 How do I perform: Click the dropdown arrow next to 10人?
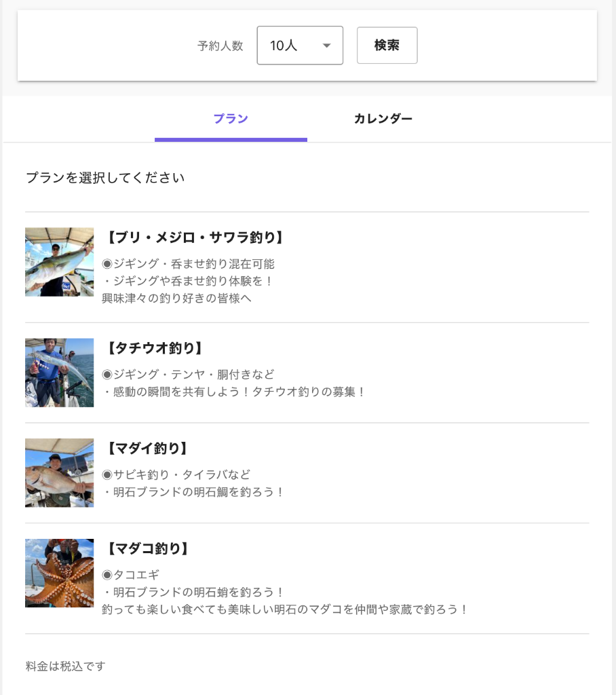click(x=326, y=45)
